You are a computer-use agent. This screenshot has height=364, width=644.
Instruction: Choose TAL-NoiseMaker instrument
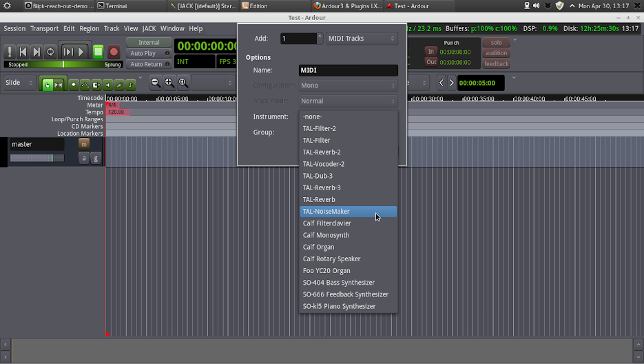[349, 212]
